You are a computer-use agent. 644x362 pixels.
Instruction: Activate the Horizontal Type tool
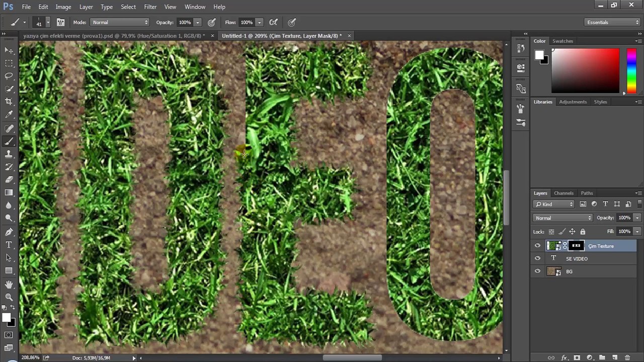tap(9, 245)
